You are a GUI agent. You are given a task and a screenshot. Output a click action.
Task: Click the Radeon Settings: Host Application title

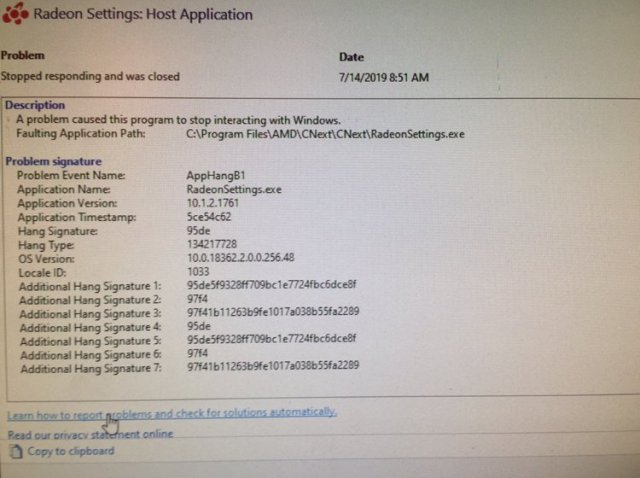[143, 15]
